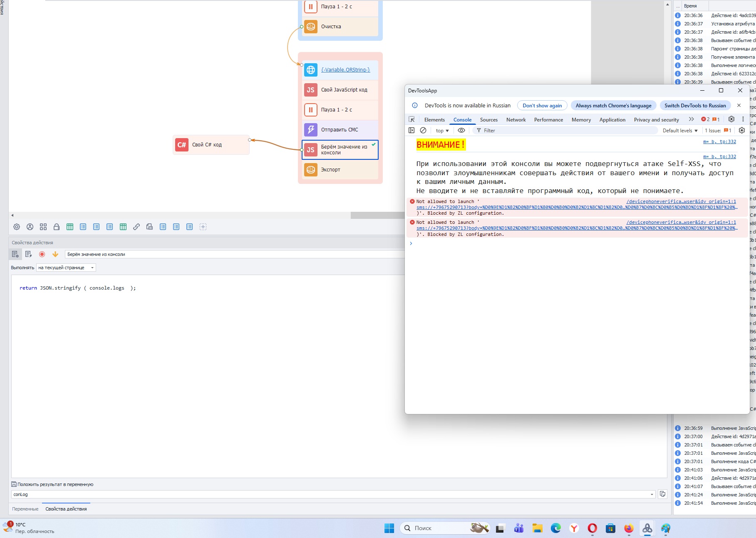Click the orange down arrow icon
Screen dimensions: 756x538
point(55,254)
